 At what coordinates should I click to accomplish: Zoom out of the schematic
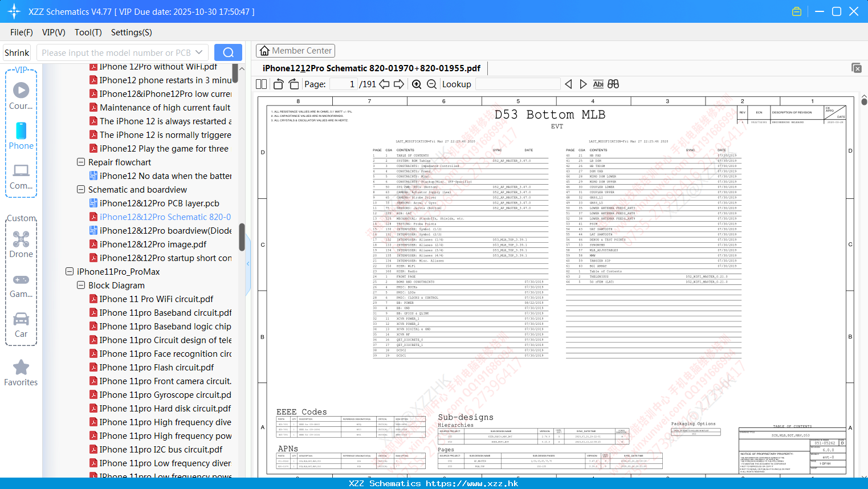point(431,84)
